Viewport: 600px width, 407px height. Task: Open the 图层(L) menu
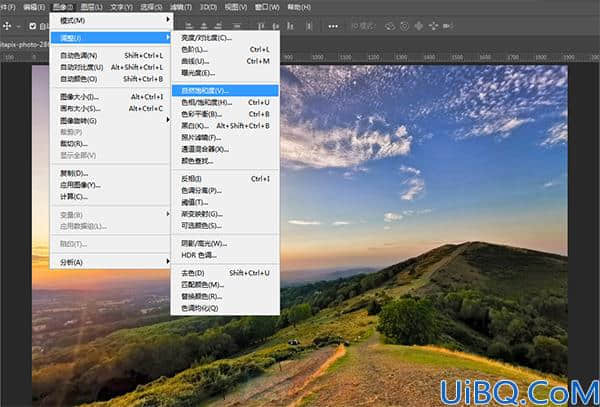91,7
